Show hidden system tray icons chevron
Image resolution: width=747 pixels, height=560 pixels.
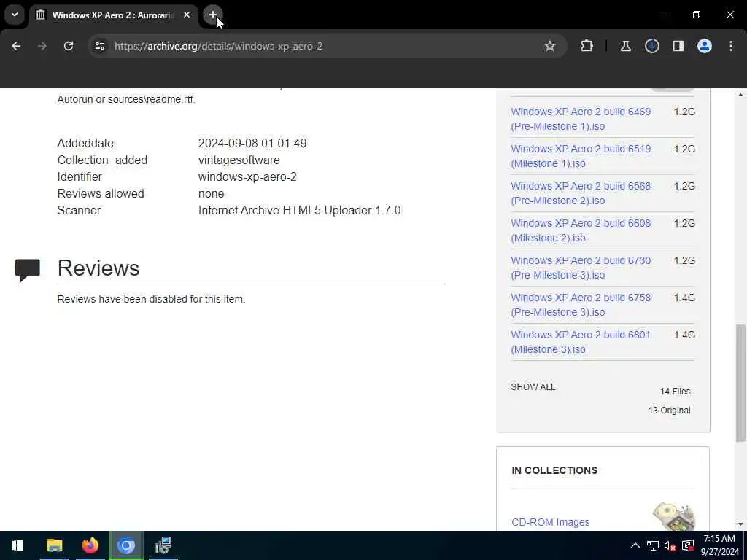(x=635, y=545)
